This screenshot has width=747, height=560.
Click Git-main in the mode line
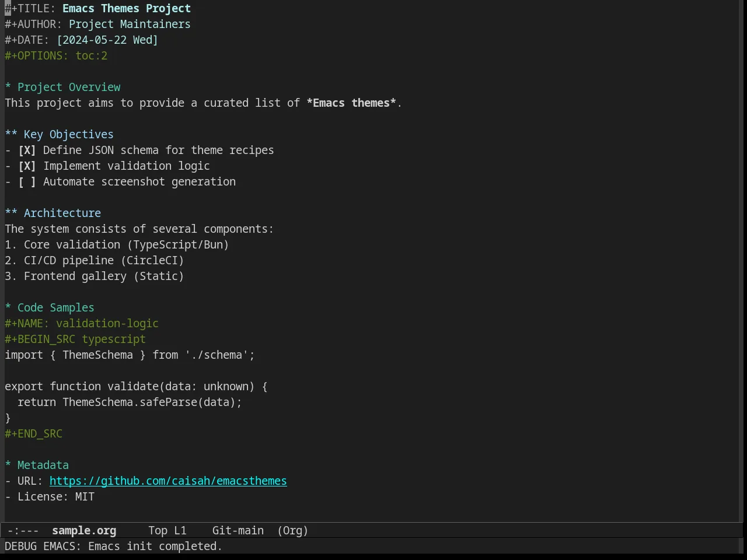click(x=238, y=530)
